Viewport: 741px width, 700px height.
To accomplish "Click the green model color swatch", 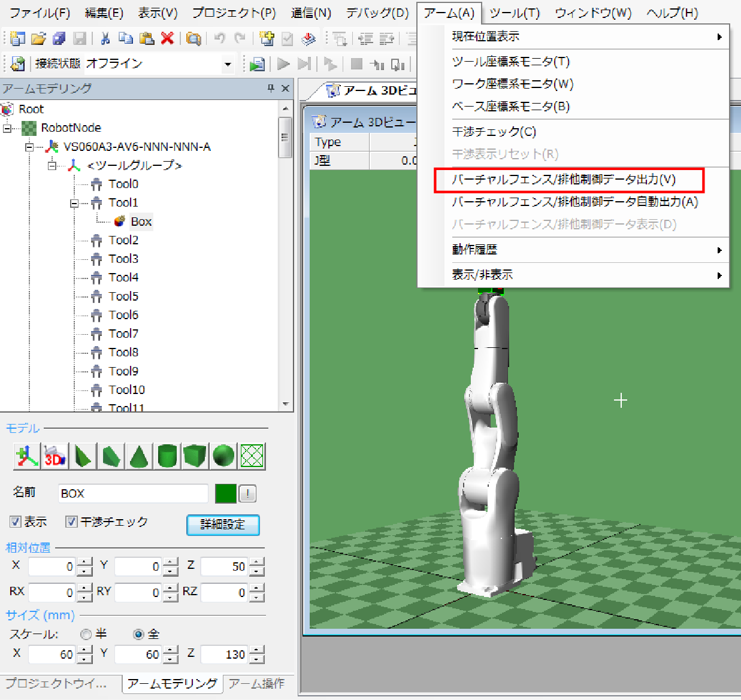I will [x=226, y=493].
